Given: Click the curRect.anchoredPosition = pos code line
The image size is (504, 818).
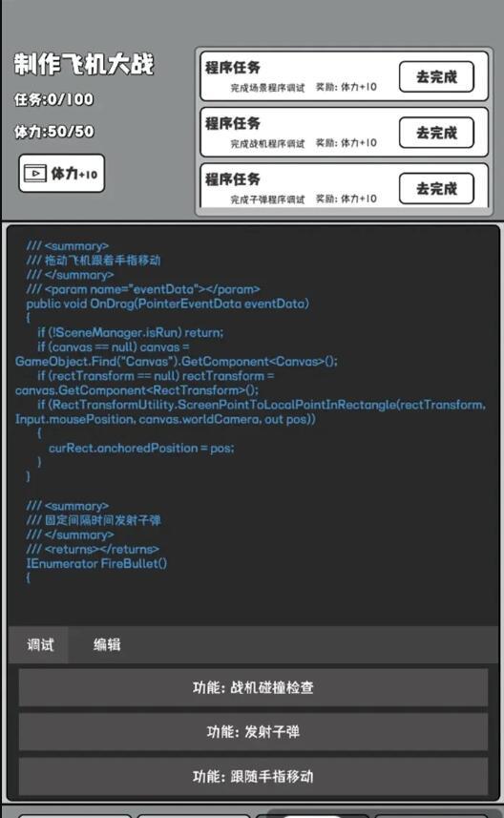Looking at the screenshot, I should (x=141, y=448).
